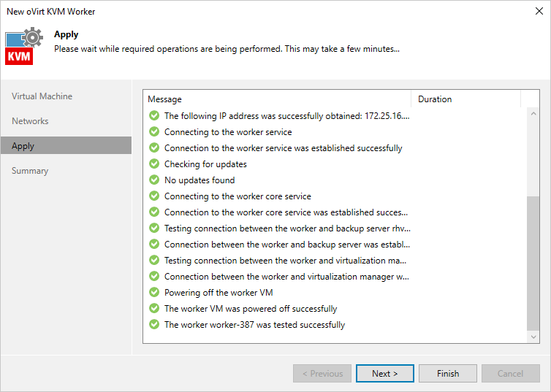Click the KVM worker wizard icon
Image resolution: width=551 pixels, height=392 pixels.
point(24,46)
